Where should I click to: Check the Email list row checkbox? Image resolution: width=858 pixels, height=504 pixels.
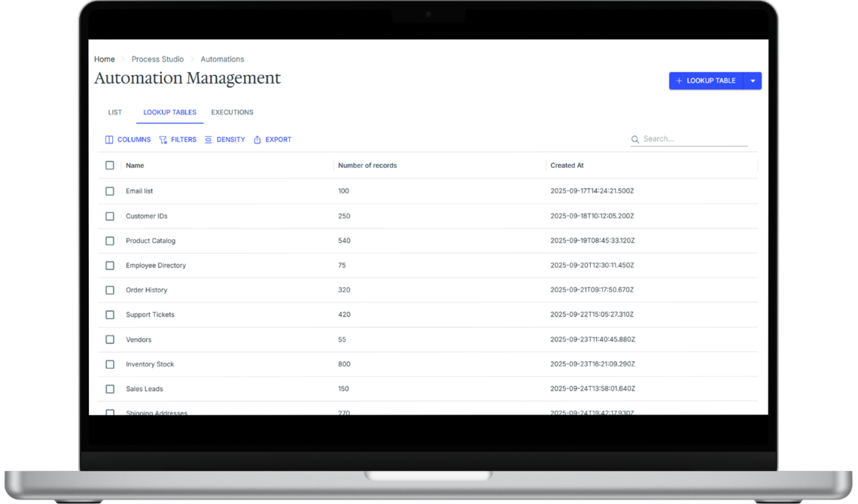click(110, 192)
